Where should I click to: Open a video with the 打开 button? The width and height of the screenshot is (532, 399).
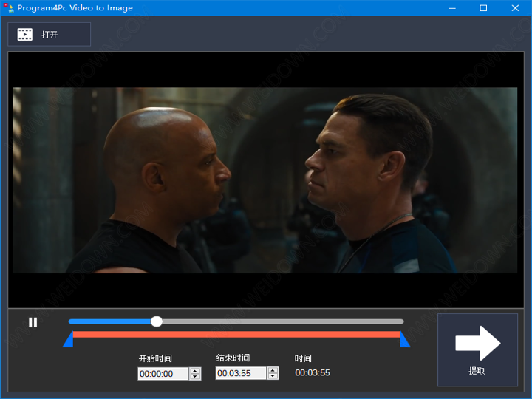50,34
